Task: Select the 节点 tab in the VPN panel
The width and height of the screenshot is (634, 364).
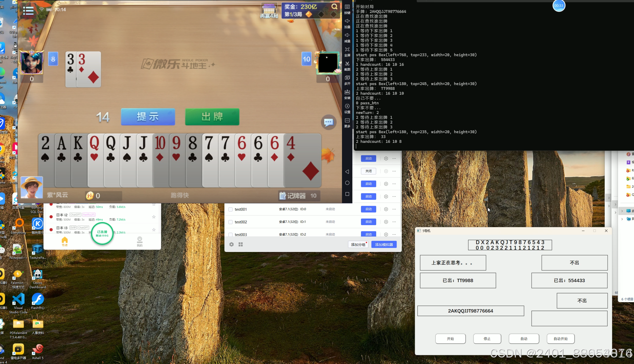Action: pos(65,242)
